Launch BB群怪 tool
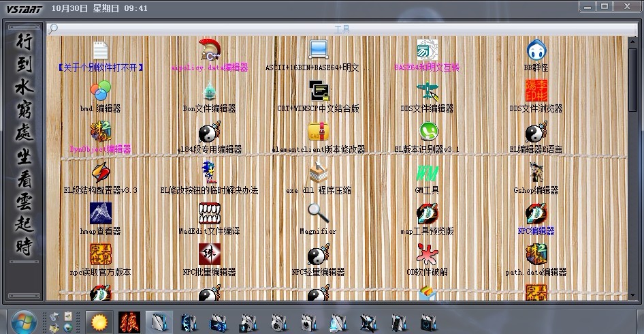This screenshot has height=334, width=644. click(536, 50)
